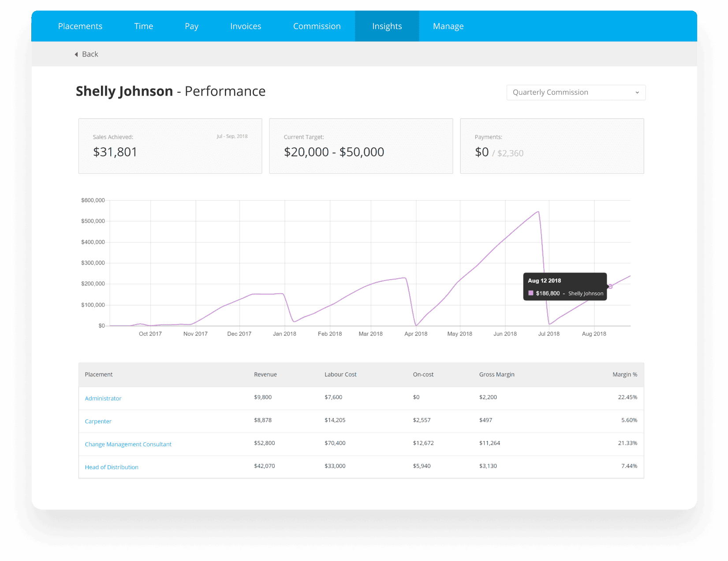Click the $42,070 revenue cell

[x=265, y=466]
